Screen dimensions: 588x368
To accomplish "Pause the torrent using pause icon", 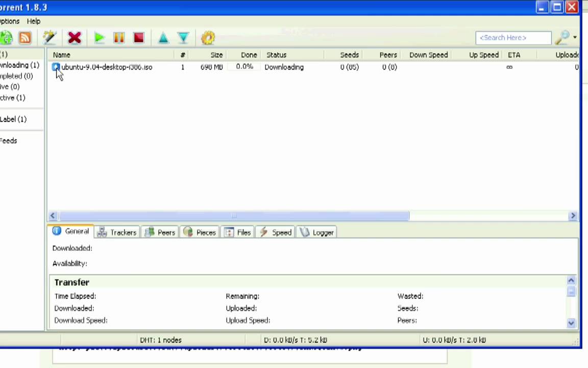I will coord(119,38).
